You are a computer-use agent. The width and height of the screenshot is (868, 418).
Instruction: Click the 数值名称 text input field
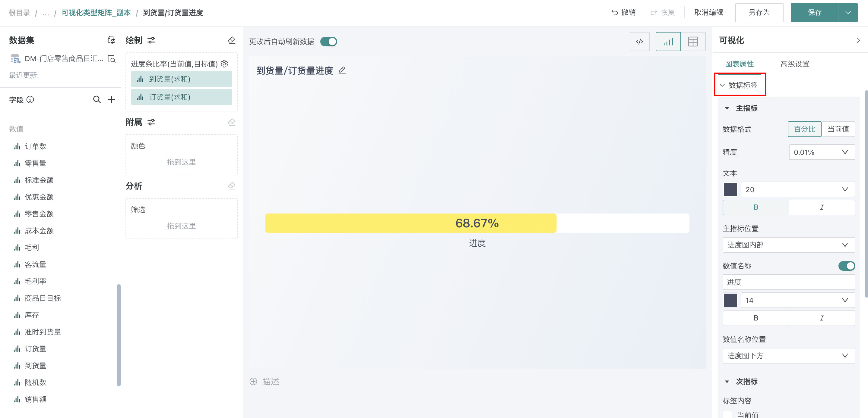tap(788, 282)
